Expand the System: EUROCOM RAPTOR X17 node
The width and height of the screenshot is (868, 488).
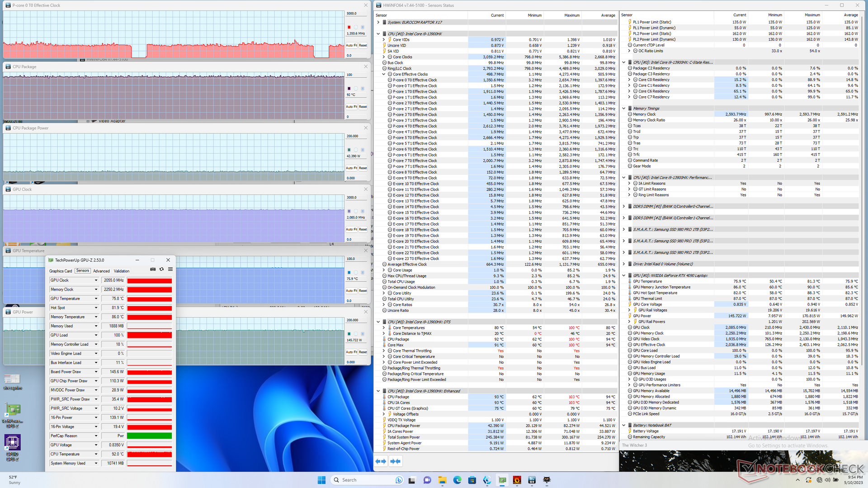[378, 22]
